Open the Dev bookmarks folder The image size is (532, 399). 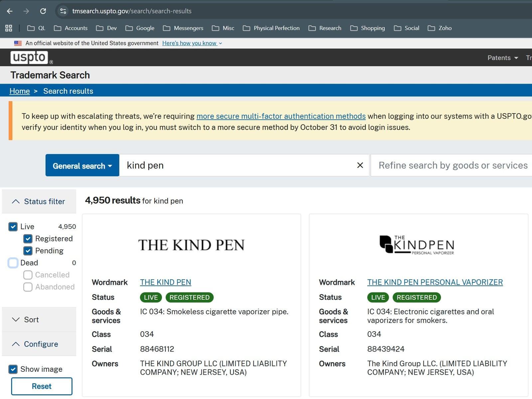point(106,28)
